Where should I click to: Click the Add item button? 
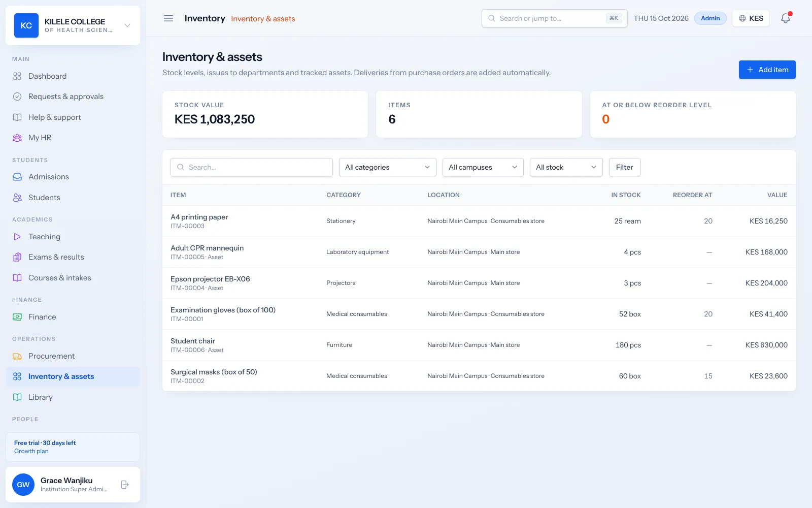[767, 70]
